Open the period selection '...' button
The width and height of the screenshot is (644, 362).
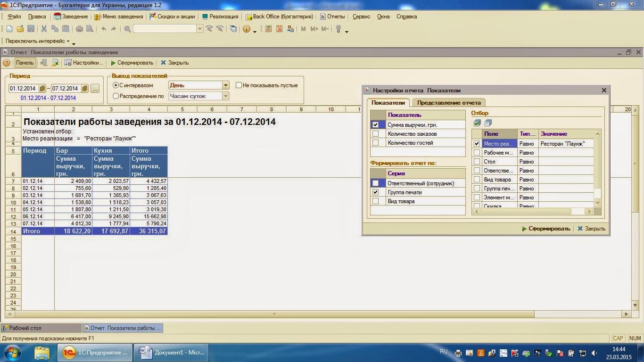[x=95, y=88]
